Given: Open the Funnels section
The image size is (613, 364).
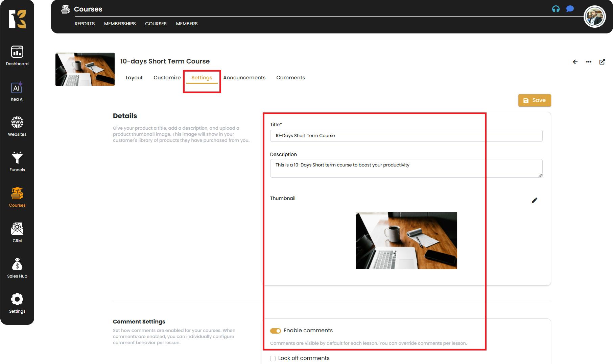Looking at the screenshot, I should 17,162.
